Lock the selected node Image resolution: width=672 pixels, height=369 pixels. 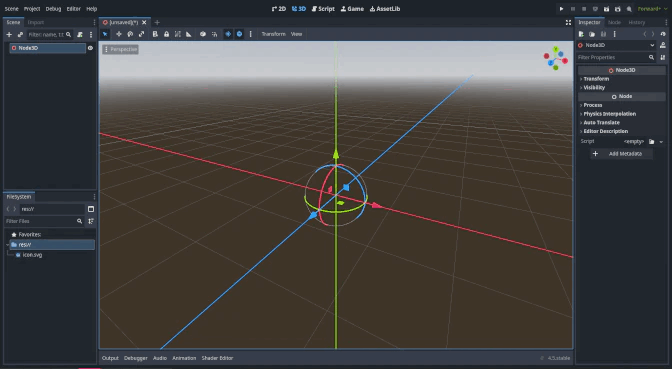tap(166, 34)
